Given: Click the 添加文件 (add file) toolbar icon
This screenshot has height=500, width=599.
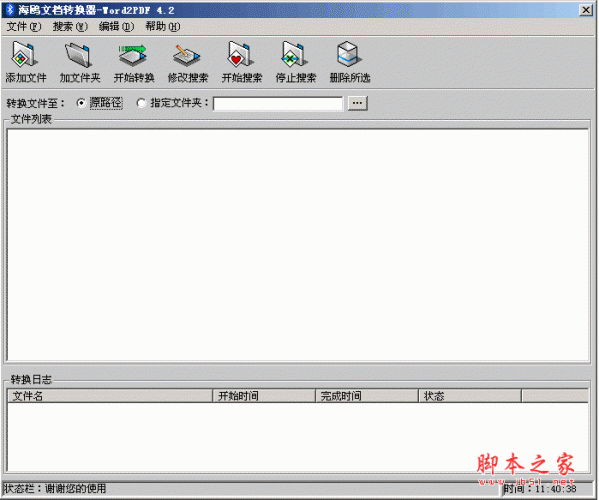Looking at the screenshot, I should 25,61.
